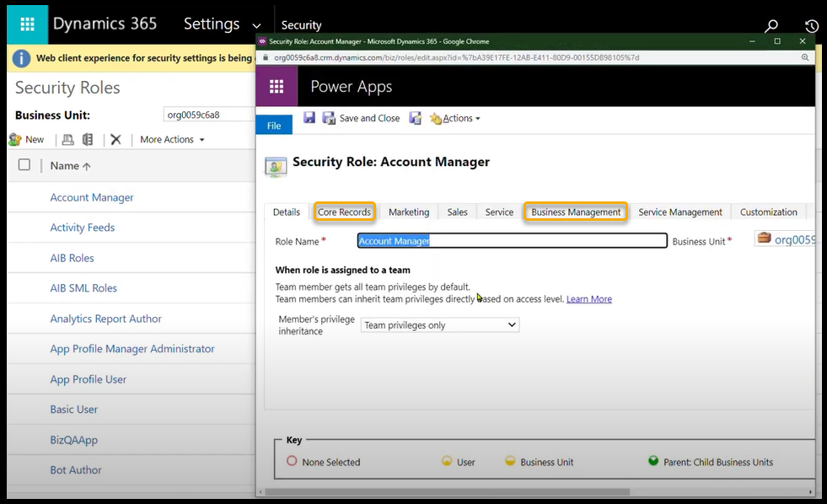Open the recent history clock icon
This screenshot has height=504, width=827.
pos(811,26)
